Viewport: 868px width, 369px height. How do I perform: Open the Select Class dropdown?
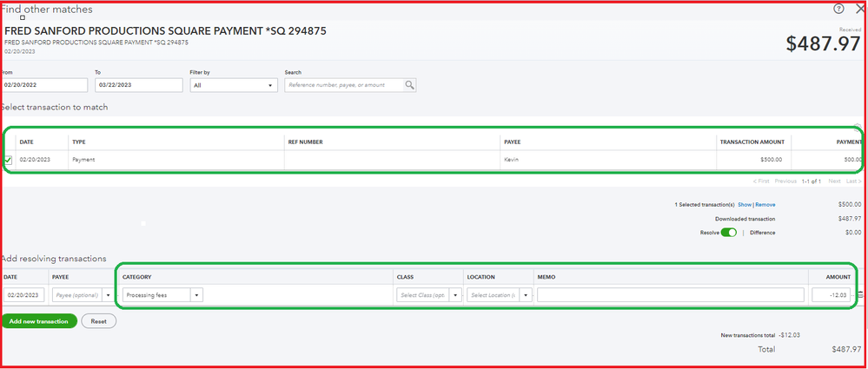pos(455,295)
